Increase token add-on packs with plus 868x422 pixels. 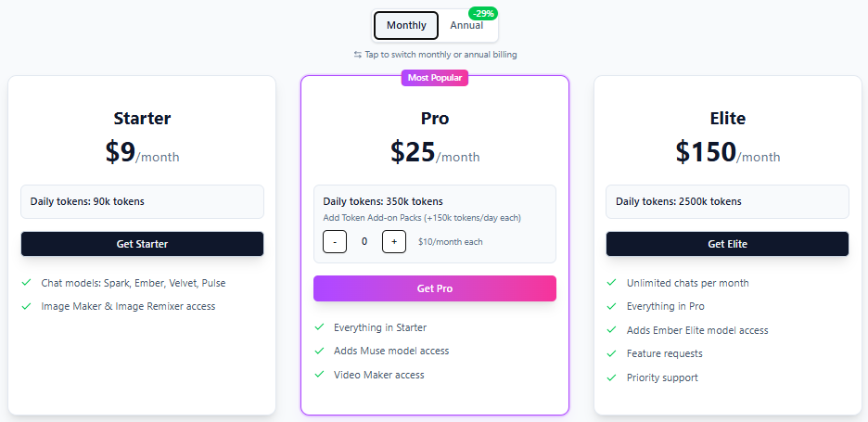click(x=394, y=242)
